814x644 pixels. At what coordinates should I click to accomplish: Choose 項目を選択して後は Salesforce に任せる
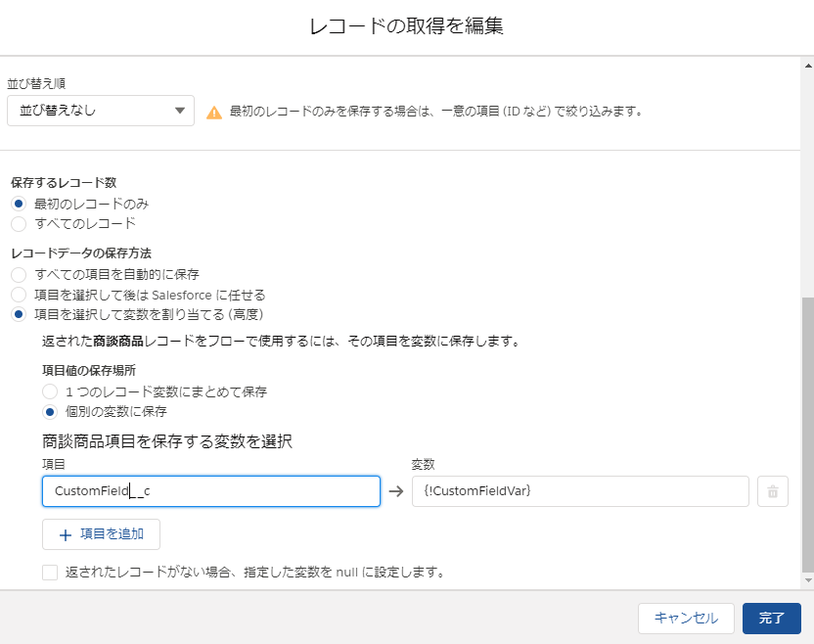point(19,295)
